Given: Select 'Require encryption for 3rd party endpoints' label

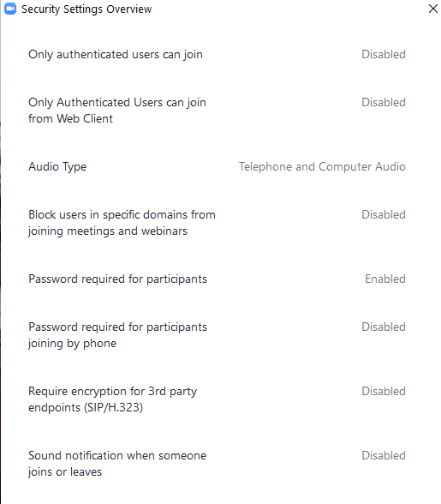Looking at the screenshot, I should coord(113,399).
